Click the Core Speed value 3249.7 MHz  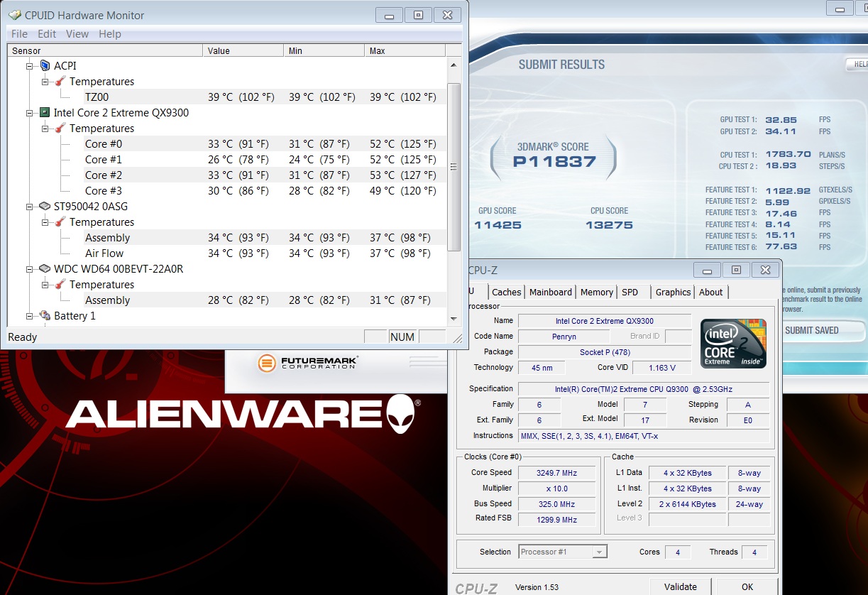point(556,473)
